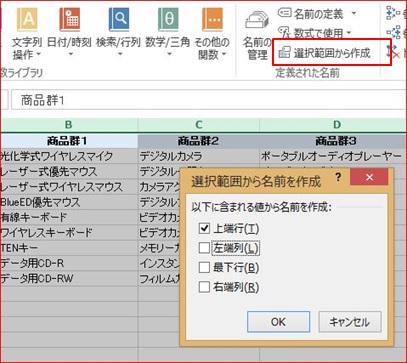407x363 pixels.
Task: Select cell ポータブルオーディオプレーヤー
Action: pyautogui.click(x=333, y=156)
